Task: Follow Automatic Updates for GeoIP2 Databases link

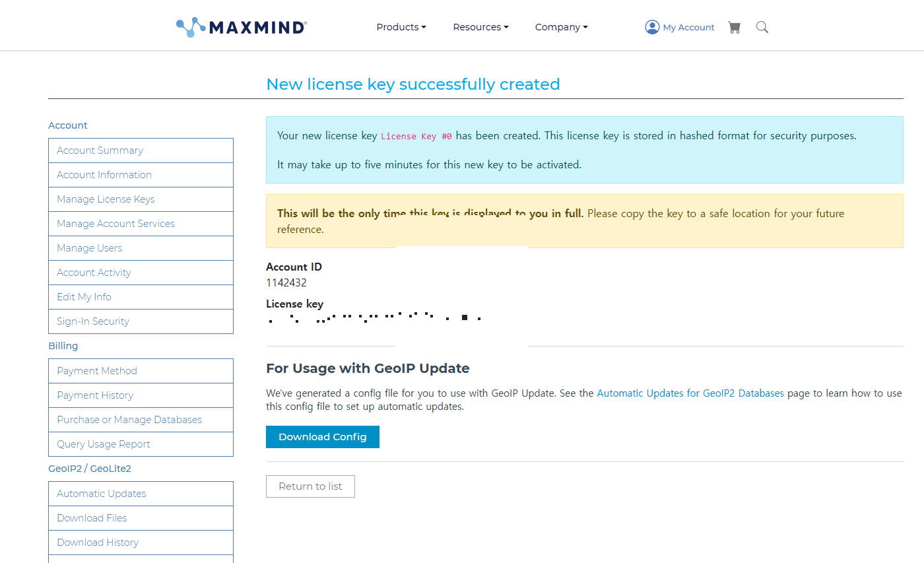Action: [690, 393]
